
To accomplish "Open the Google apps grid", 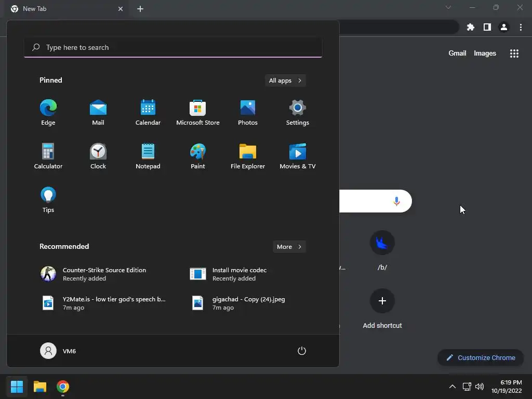I will (x=514, y=54).
